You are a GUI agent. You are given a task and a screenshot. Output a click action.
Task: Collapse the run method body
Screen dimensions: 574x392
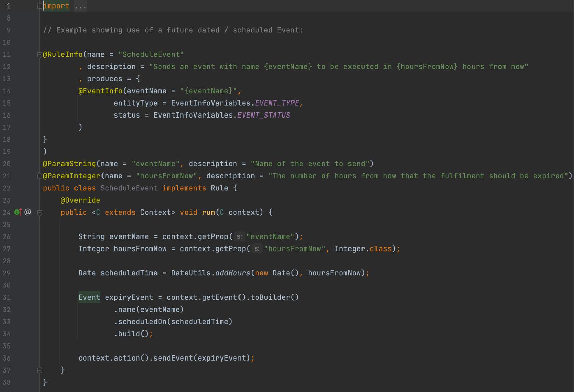tap(40, 213)
